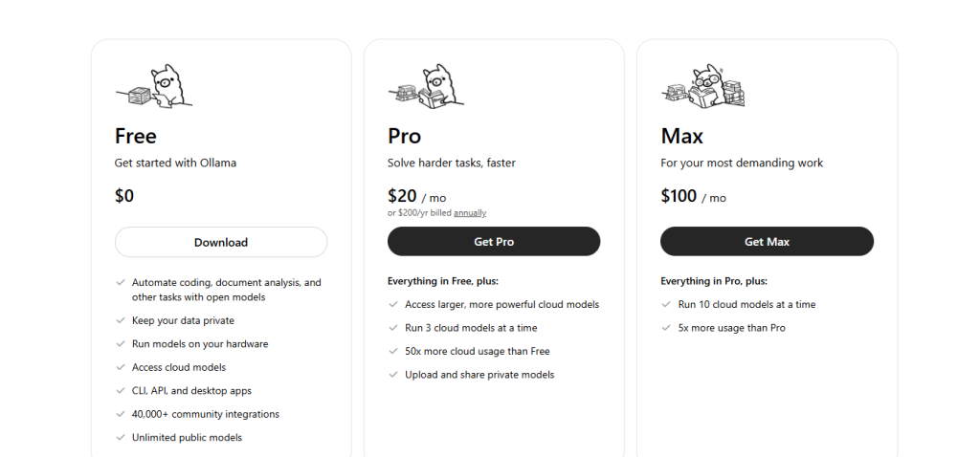980x457 pixels.
Task: Click checkmark next to 5x more usage than Pro
Action: (x=666, y=328)
